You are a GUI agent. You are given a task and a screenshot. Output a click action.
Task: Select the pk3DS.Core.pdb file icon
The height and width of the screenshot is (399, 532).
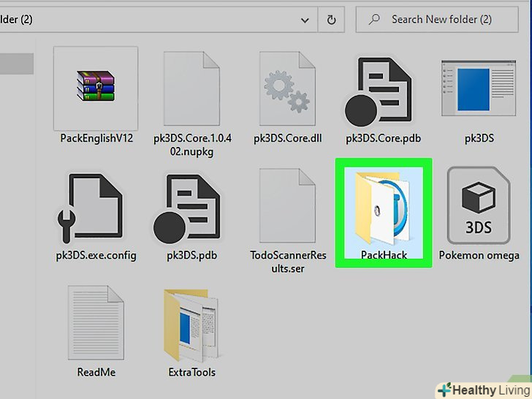[x=378, y=91]
